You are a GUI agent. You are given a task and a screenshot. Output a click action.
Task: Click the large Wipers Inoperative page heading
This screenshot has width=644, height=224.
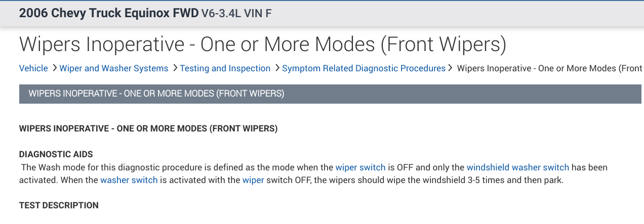pyautogui.click(x=262, y=44)
